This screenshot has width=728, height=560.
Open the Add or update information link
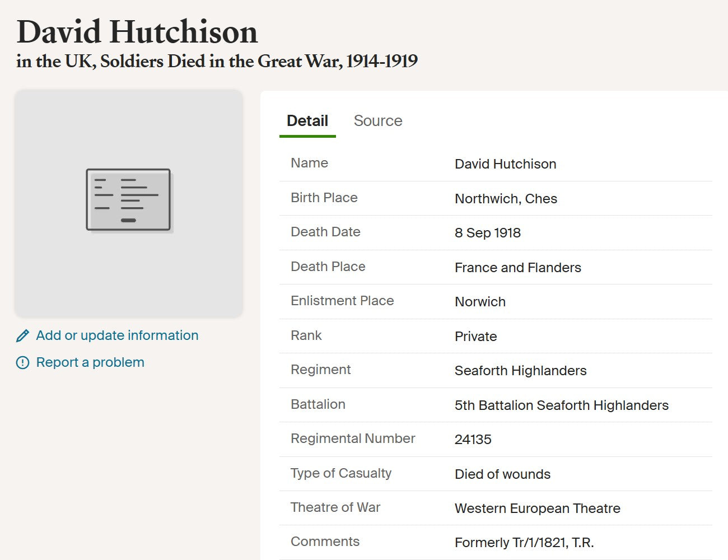point(117,335)
